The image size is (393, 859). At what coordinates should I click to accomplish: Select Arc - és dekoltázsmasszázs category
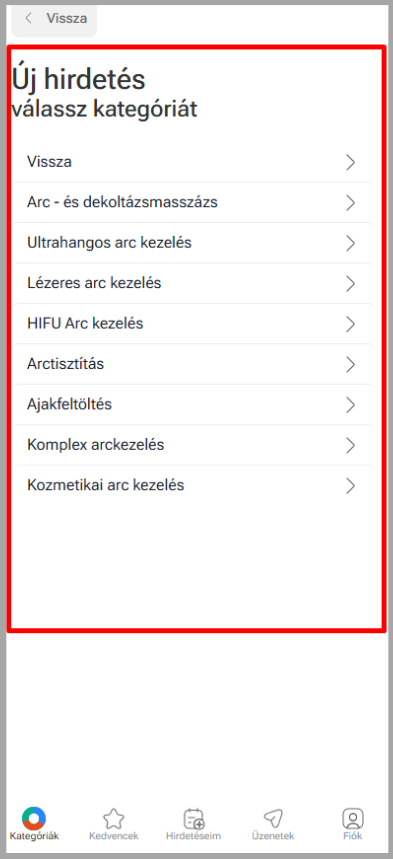[193, 203]
